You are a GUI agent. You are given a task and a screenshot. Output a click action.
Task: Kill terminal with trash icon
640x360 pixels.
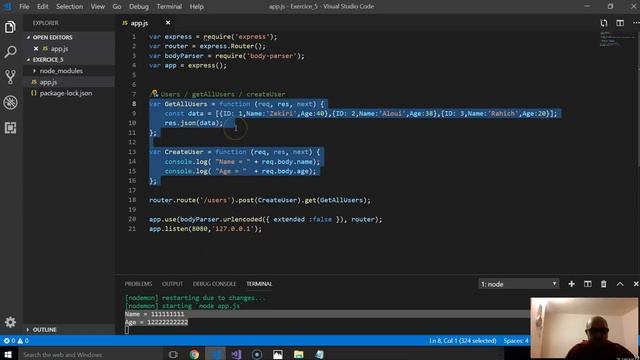[x=603, y=284]
